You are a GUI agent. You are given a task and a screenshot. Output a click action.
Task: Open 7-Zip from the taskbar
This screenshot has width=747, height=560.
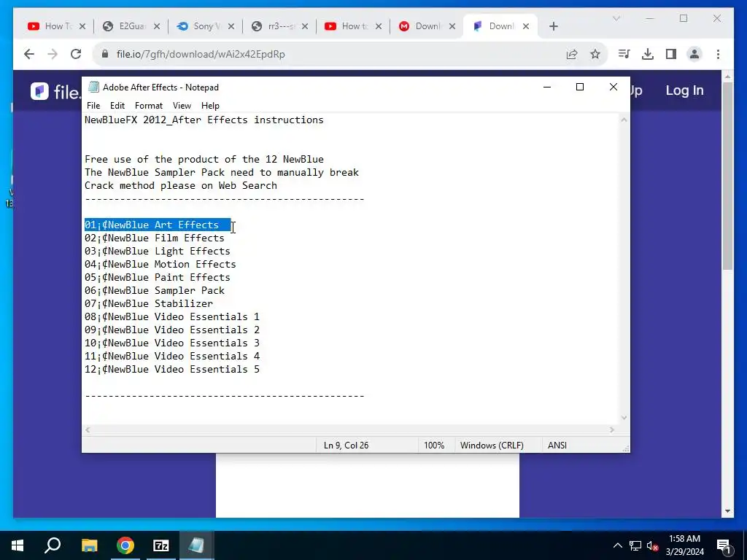161,545
